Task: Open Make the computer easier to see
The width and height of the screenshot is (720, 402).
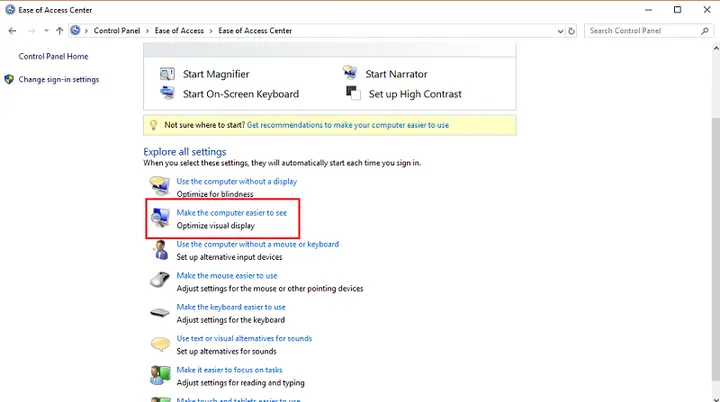Action: tap(232, 213)
